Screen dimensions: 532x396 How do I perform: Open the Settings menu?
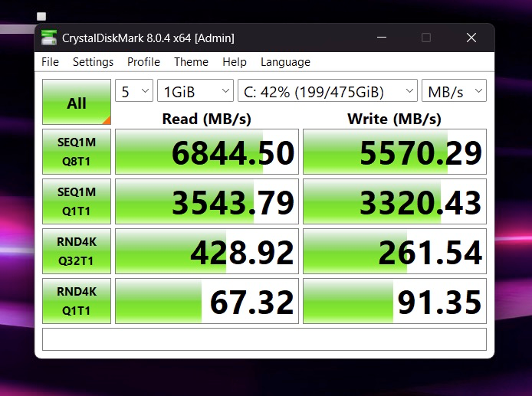(x=93, y=62)
